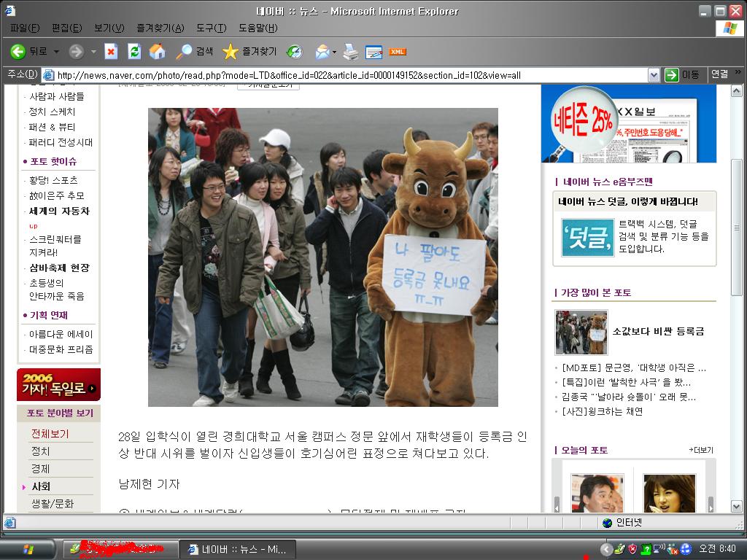The height and width of the screenshot is (560, 747).
Task: Click 더보기 link beside 오늘의 포토
Action: 703,450
